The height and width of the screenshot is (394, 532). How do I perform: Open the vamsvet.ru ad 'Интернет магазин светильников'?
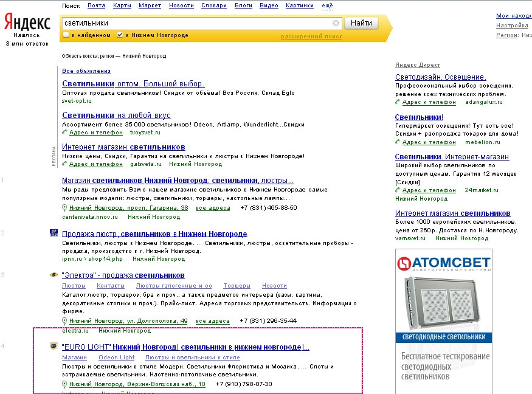point(452,213)
